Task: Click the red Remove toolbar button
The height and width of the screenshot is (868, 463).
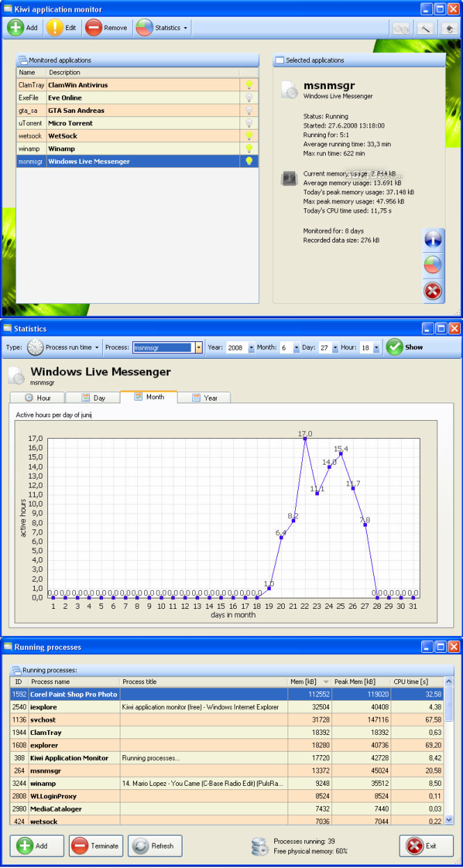Action: point(107,28)
